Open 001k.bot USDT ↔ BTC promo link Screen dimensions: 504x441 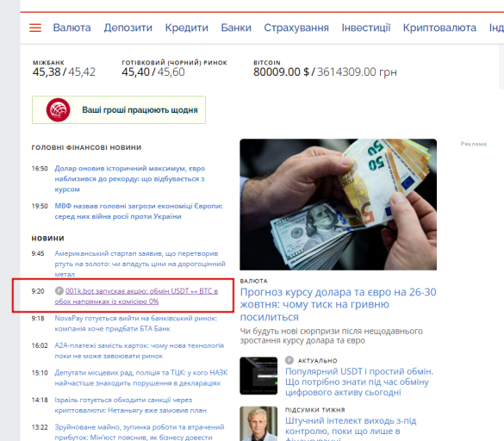pyautogui.click(x=136, y=296)
